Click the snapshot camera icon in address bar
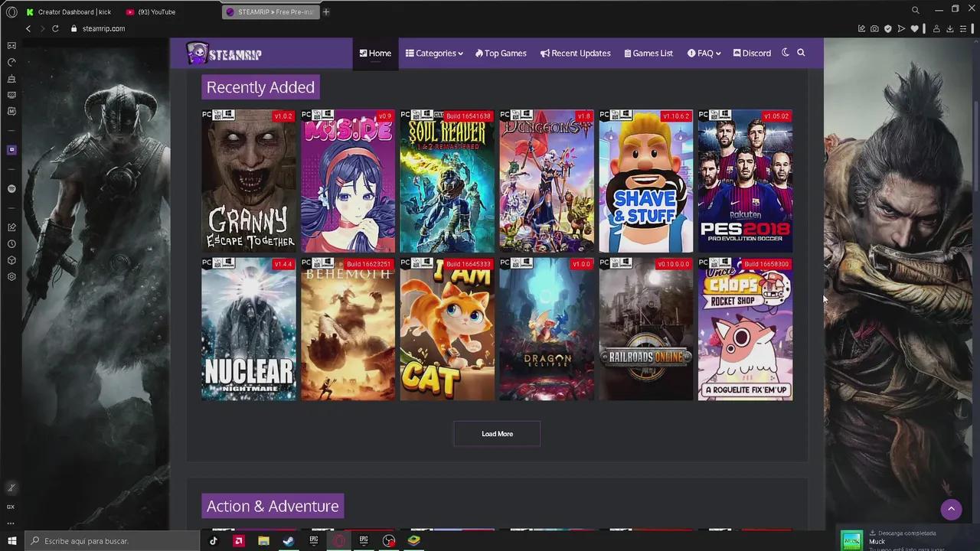 coord(874,28)
